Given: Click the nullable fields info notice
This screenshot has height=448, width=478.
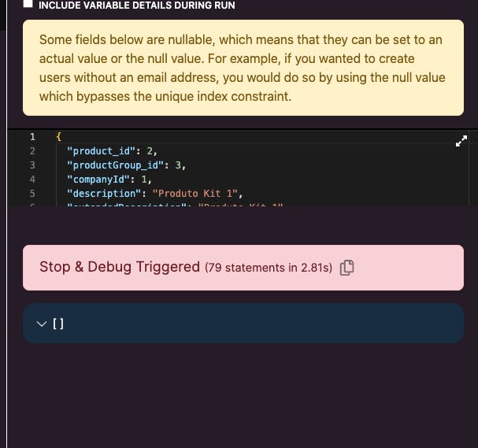Looking at the screenshot, I should tap(243, 68).
